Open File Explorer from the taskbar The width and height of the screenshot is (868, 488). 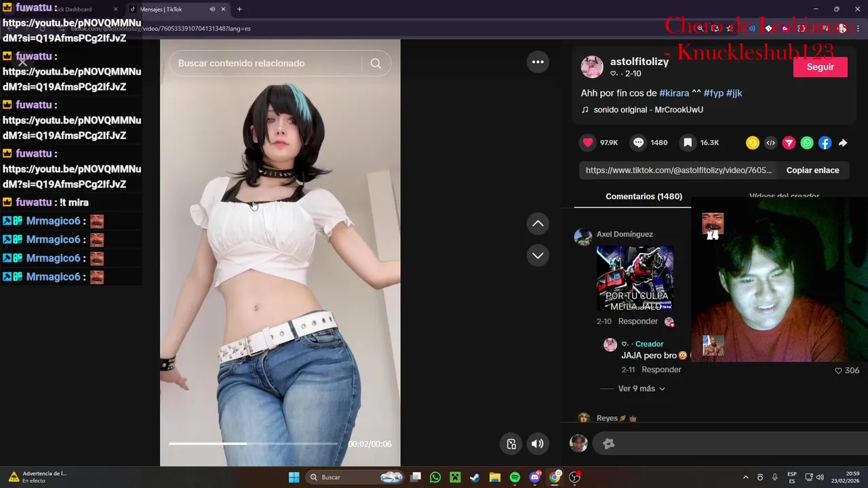coord(495,477)
